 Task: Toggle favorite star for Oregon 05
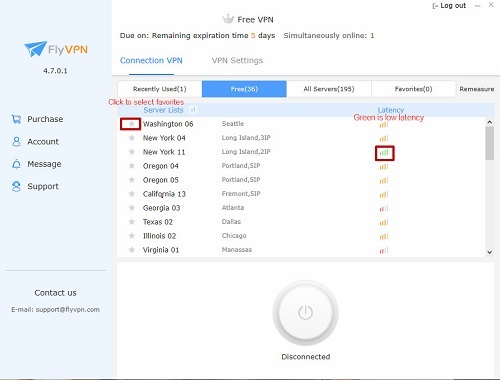coord(132,180)
